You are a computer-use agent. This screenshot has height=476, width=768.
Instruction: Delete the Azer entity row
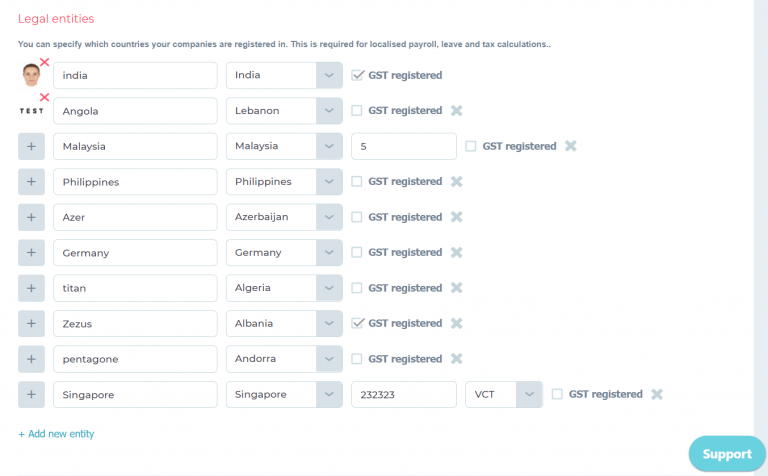pyautogui.click(x=456, y=217)
